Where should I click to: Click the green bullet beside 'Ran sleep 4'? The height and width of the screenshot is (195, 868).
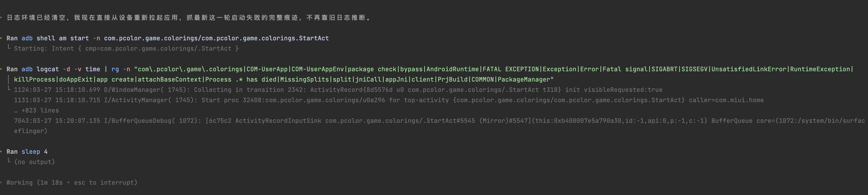pos(1,152)
